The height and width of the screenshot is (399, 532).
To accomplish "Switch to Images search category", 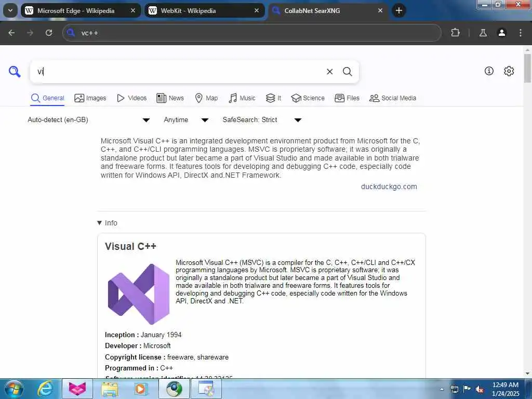I will pyautogui.click(x=90, y=98).
